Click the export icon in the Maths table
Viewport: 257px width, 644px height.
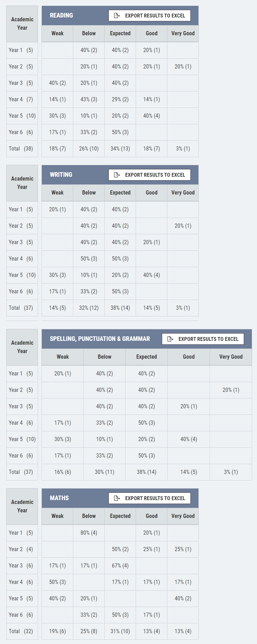click(x=117, y=498)
